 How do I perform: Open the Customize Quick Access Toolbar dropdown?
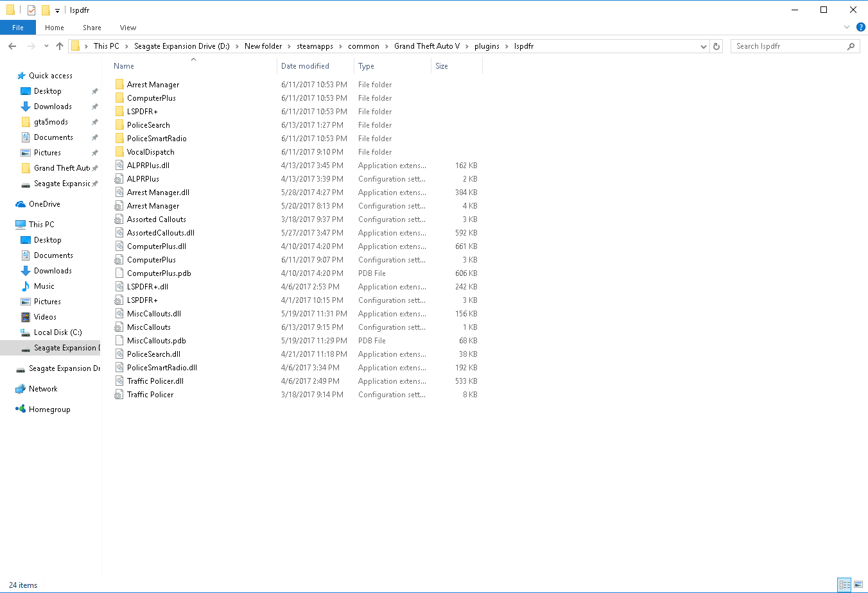pos(57,11)
